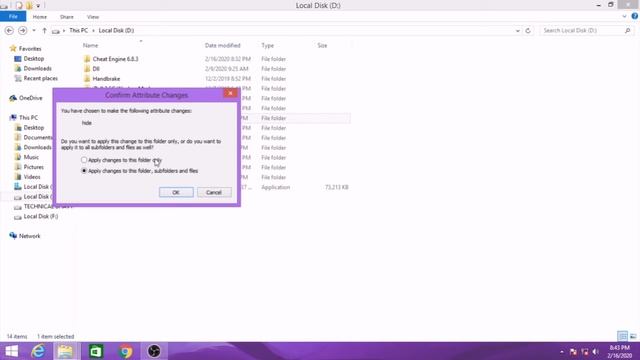This screenshot has height=360, width=640.
Task: Show hidden tray icons arrow
Action: pyautogui.click(x=562, y=351)
